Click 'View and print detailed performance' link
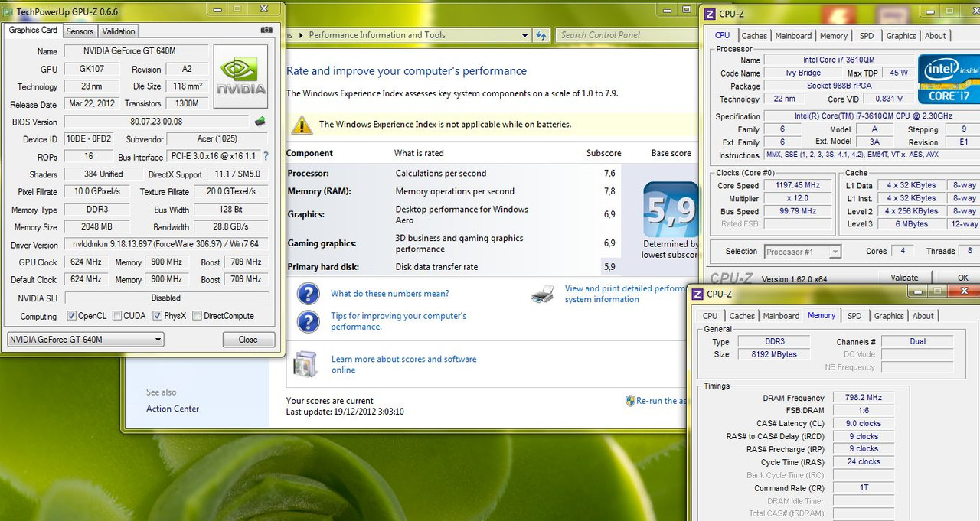 coord(625,294)
